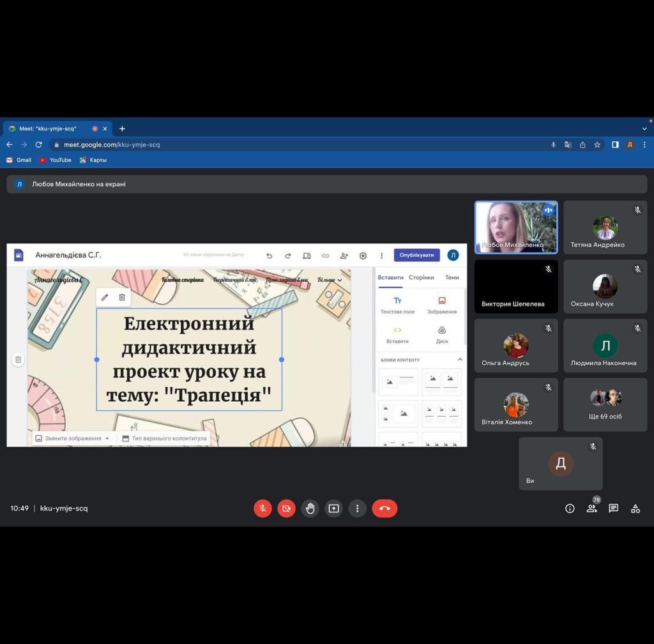This screenshot has height=644, width=654.
Task: Go back in Chrome browser
Action: [9, 145]
